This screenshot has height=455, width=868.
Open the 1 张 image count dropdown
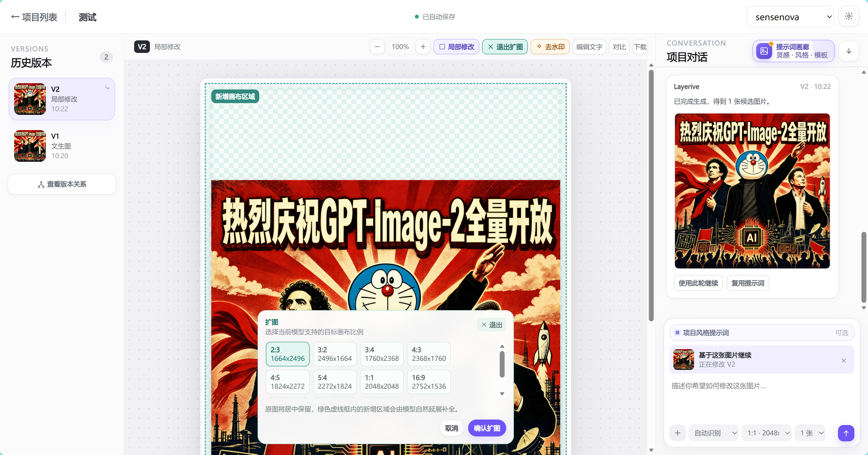tap(810, 433)
